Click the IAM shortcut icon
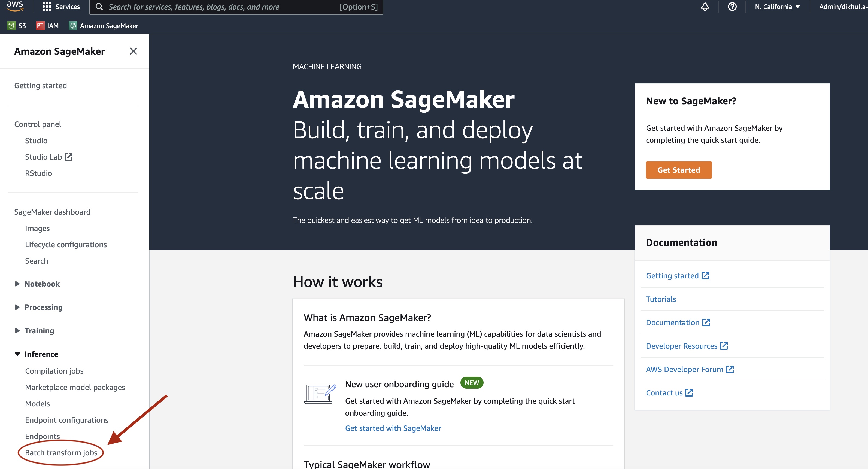Screen dimensions: 868x469 coord(40,26)
